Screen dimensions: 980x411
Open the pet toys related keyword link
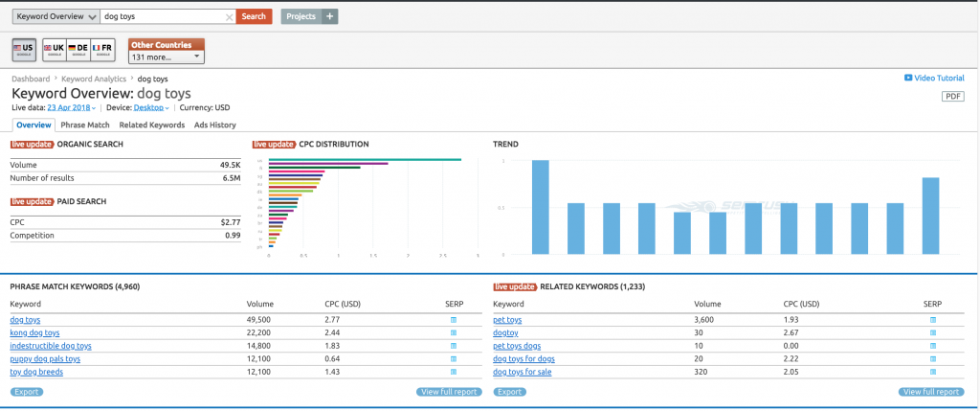click(x=507, y=320)
